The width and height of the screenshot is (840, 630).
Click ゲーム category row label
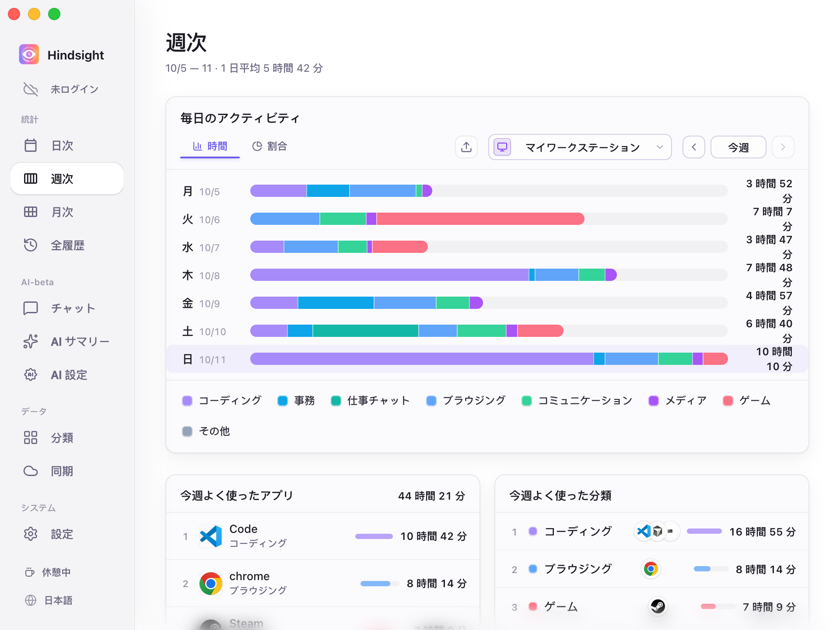tap(561, 607)
